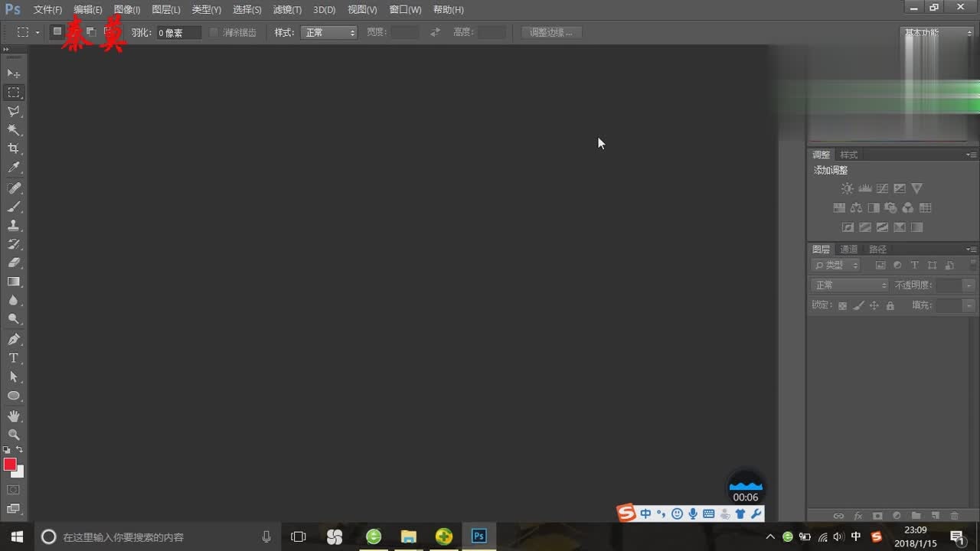980x551 pixels.
Task: Add a Vibrance adjustment
Action: (917, 188)
